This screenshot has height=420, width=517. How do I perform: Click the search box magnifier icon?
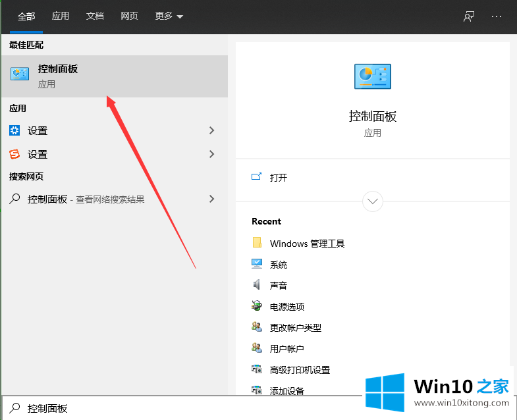tap(14, 408)
